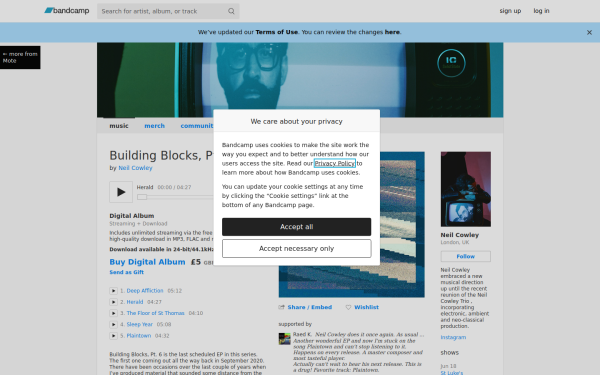Open the Terms of Use link in banner
The image size is (600, 375).
click(277, 32)
